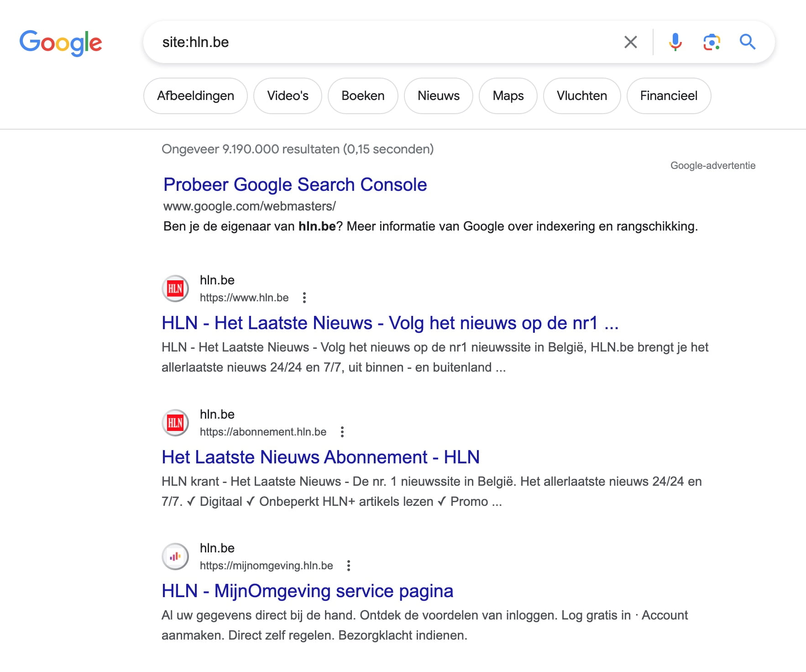This screenshot has width=806, height=672.
Task: Click the favicon beside mijnomgeving.hln.be
Action: click(175, 556)
